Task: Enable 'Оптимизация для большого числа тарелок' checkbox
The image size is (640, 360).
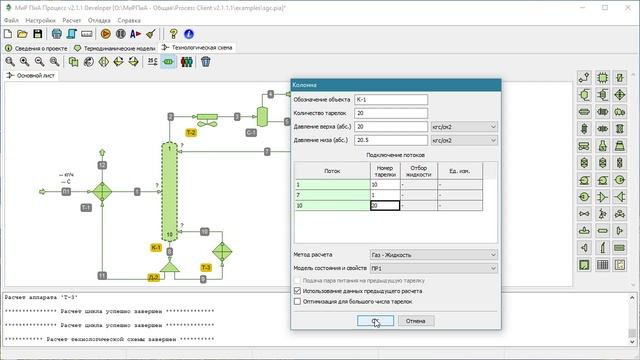Action: (298, 302)
